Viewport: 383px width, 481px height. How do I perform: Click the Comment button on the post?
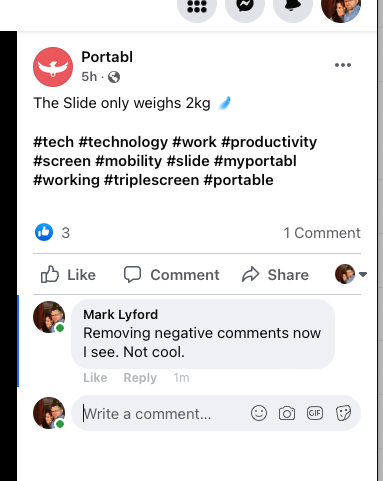(172, 275)
